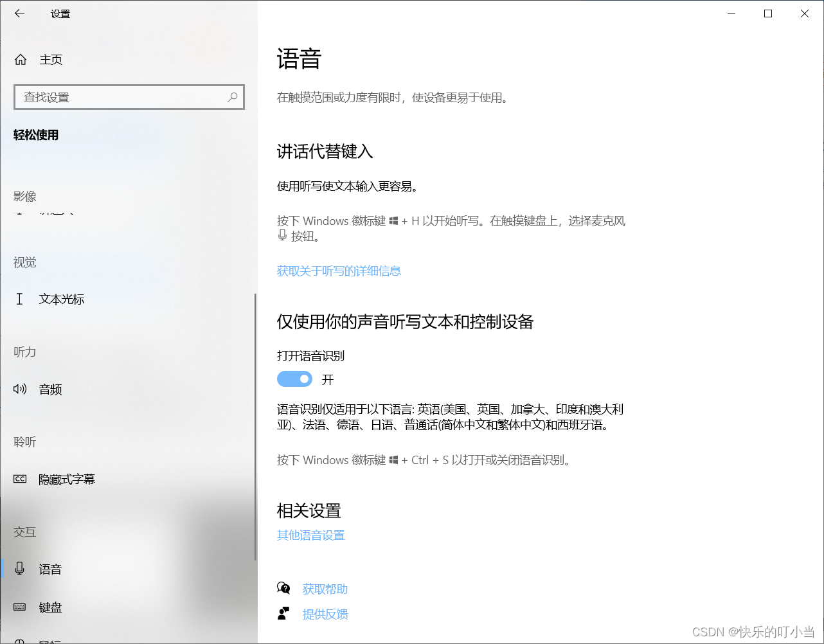Image resolution: width=824 pixels, height=644 pixels.
Task: Click the 听力 section label
Action: tap(25, 352)
